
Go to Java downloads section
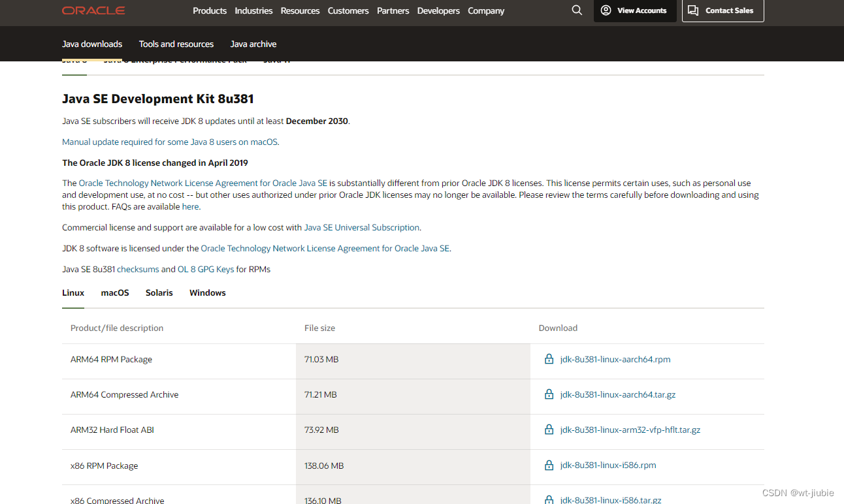[92, 44]
